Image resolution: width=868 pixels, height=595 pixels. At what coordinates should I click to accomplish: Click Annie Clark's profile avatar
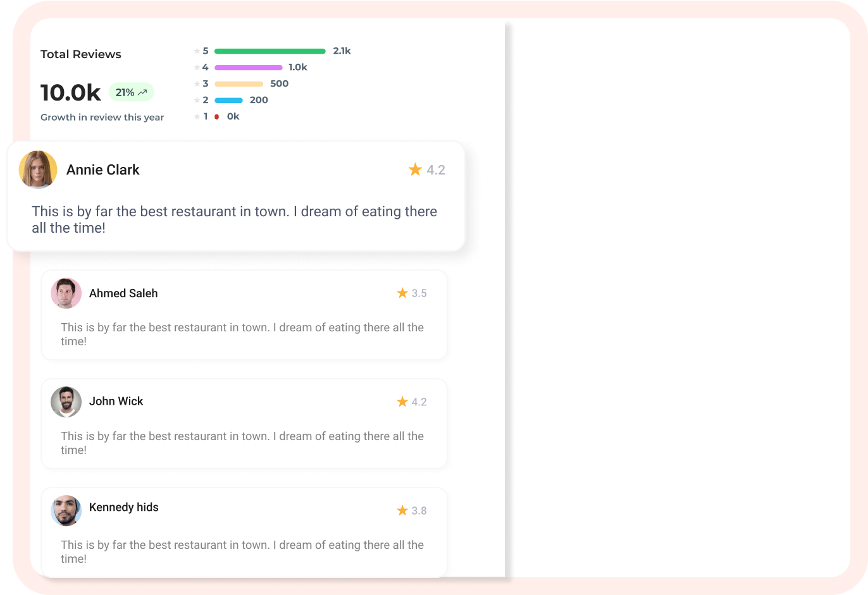click(38, 169)
